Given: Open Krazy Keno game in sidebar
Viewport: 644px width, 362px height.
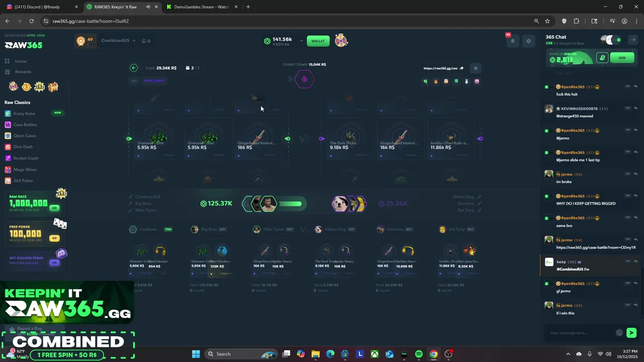Looking at the screenshot, I should click(24, 114).
